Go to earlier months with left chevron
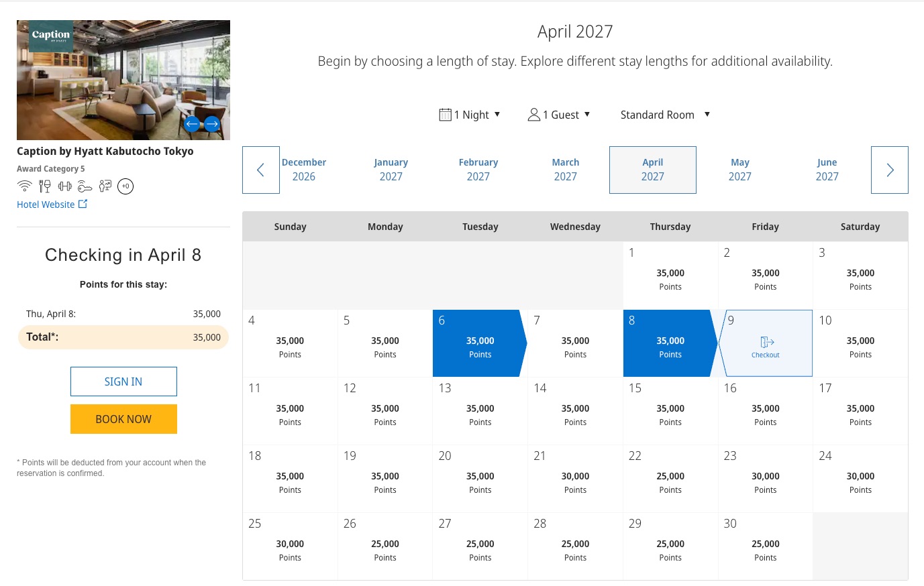Viewport: 924px width, 586px height. click(x=261, y=170)
